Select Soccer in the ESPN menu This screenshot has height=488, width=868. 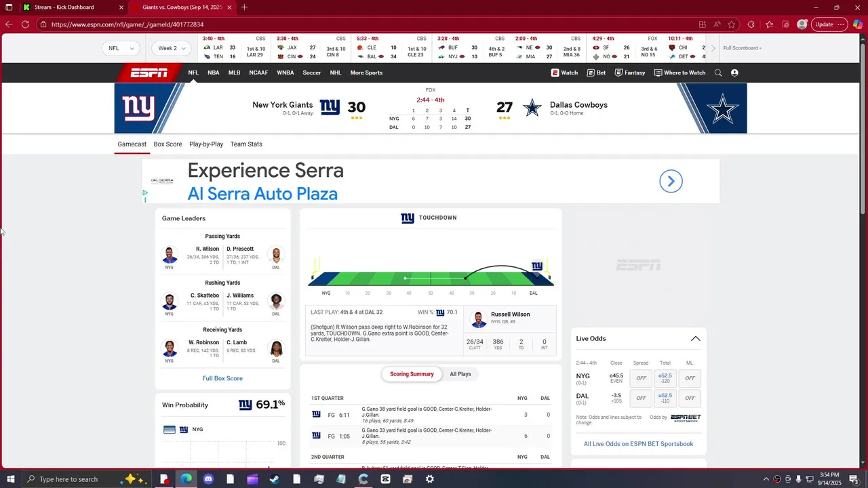(312, 73)
